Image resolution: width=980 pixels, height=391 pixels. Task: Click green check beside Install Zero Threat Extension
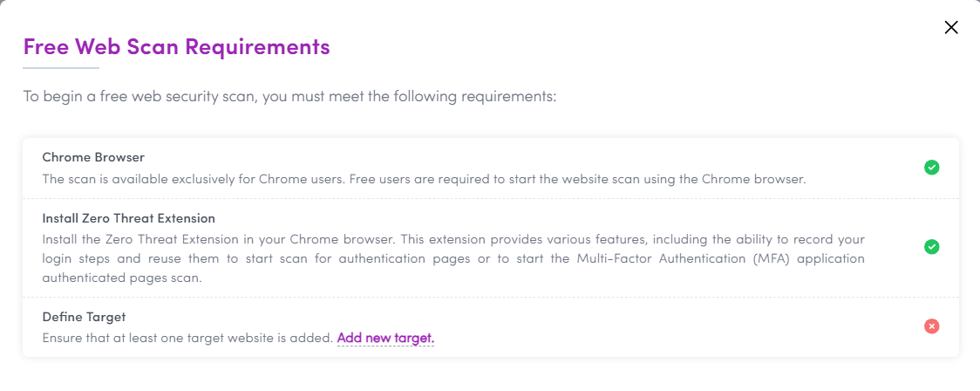pyautogui.click(x=931, y=247)
